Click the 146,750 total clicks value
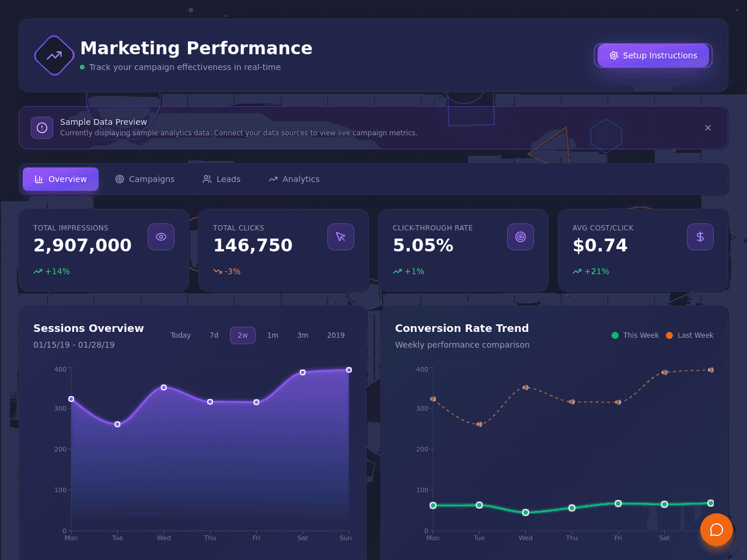 pos(253,246)
